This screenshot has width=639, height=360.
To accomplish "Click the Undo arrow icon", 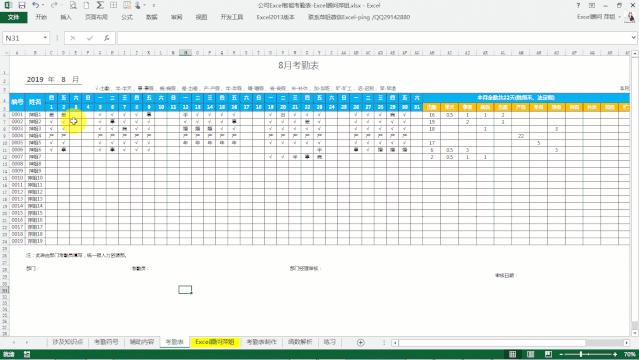I will pyautogui.click(x=35, y=5).
